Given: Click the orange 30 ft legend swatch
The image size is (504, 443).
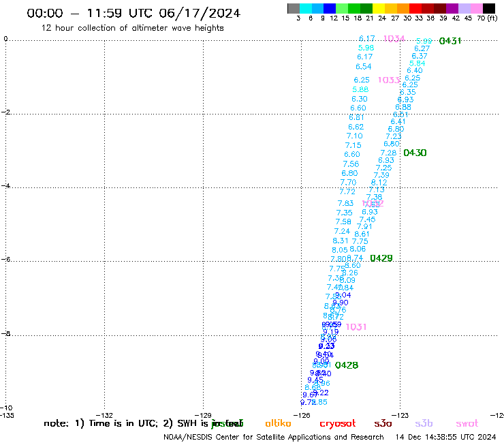Looking at the screenshot, I should point(403,8).
